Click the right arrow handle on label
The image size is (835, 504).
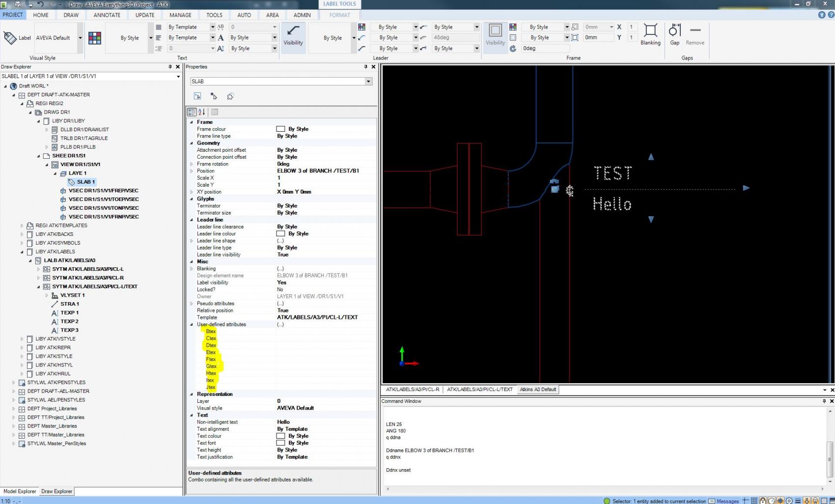pyautogui.click(x=746, y=188)
